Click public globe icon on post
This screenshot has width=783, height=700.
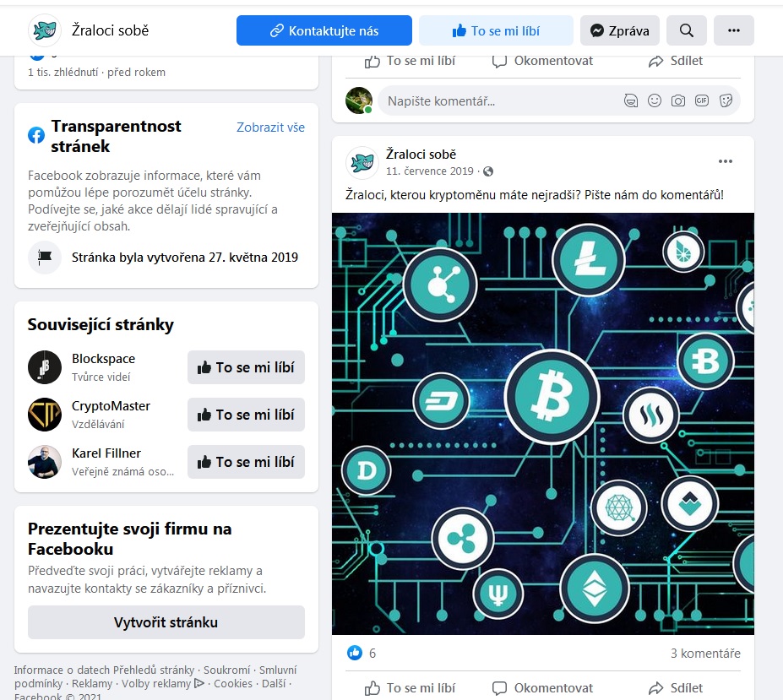point(488,171)
